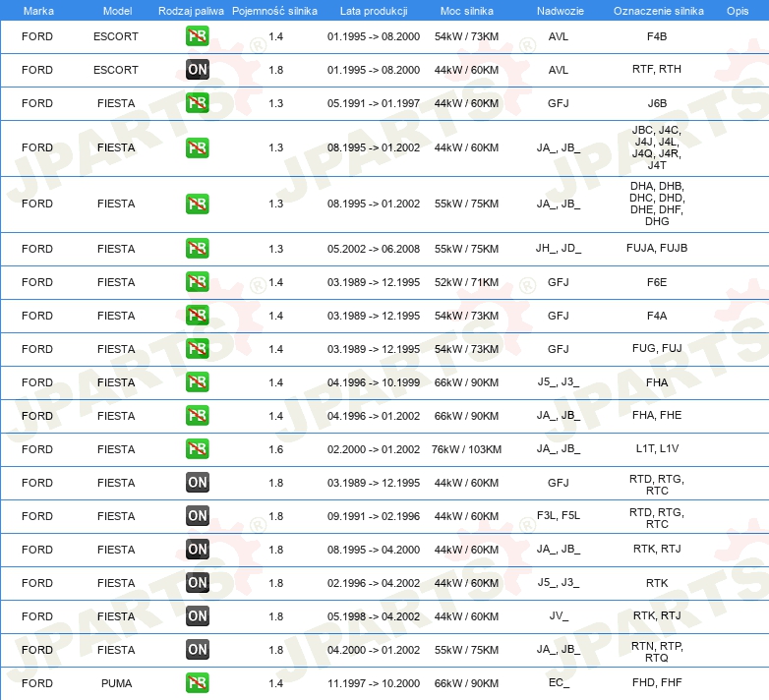
Task: Click the petrol icon for the Fiesta 1.6 L1T row
Action: pos(197,449)
